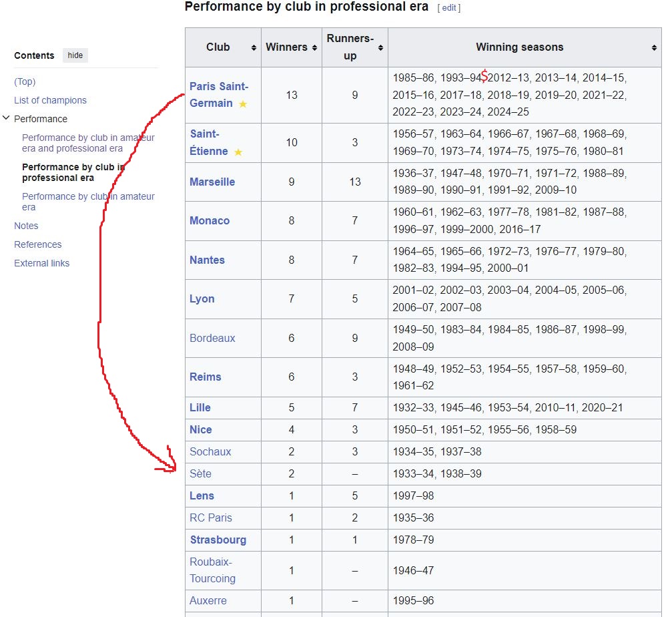Open the Sète club page
Screen dimensions: 672x617
pyautogui.click(x=200, y=474)
